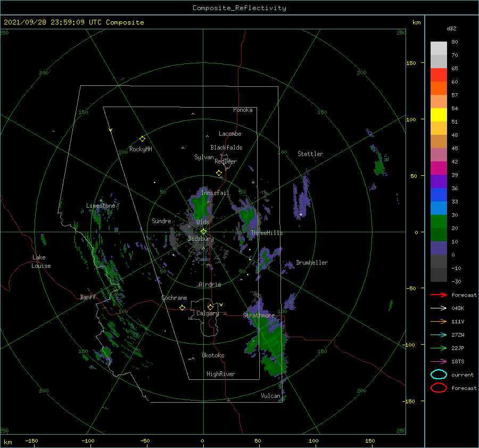Click the 42 dBZ magenta color swatch
Screen dimensions: 479x448
coord(439,168)
